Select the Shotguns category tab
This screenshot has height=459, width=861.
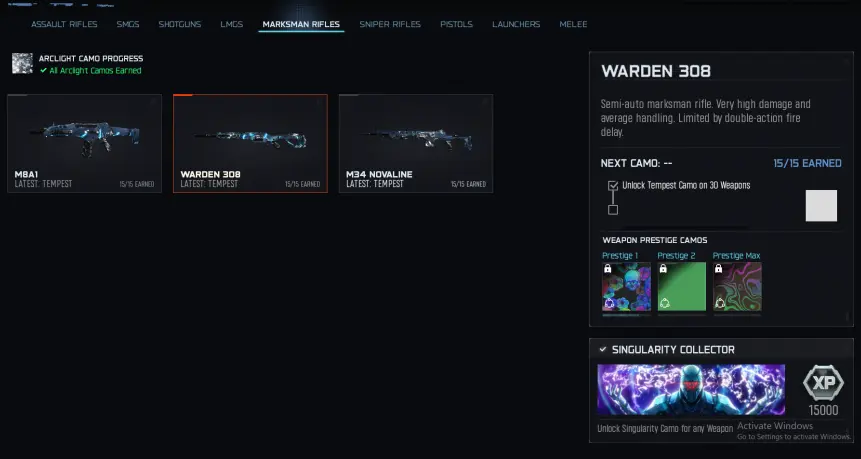point(180,24)
